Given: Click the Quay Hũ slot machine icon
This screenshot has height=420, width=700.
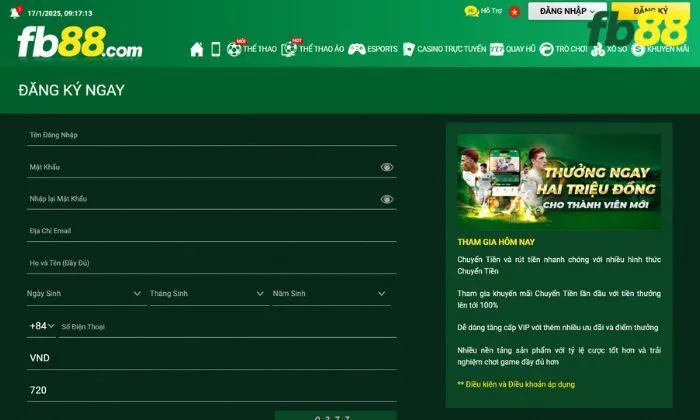Looking at the screenshot, I should [x=496, y=49].
